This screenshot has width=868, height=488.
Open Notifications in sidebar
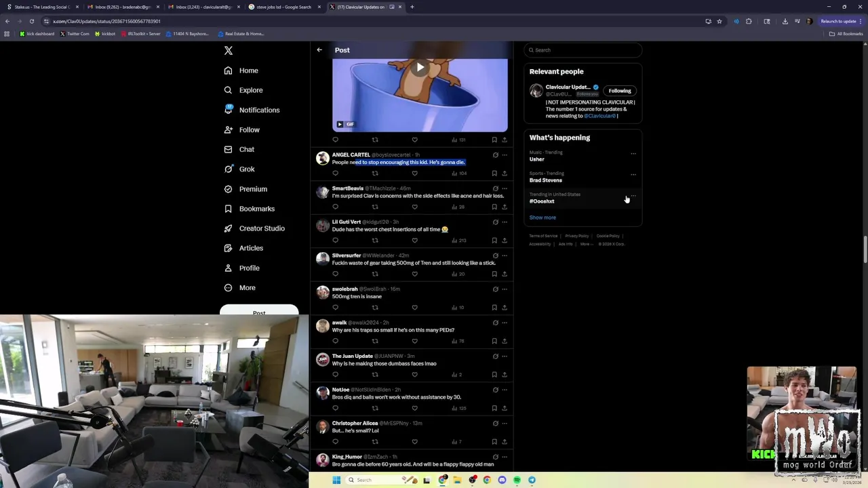click(x=252, y=110)
